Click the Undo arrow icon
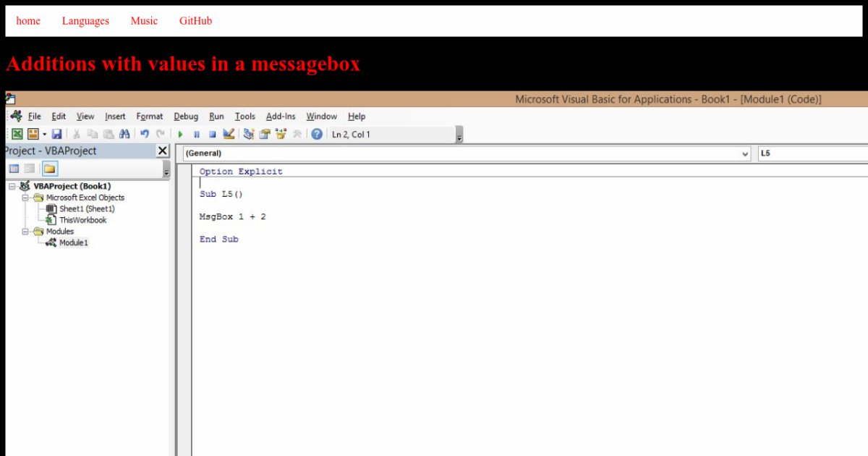The image size is (868, 456). 145,134
